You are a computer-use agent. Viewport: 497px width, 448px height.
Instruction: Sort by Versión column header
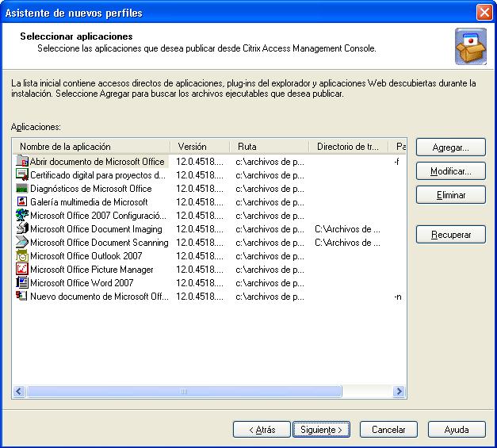coord(200,147)
